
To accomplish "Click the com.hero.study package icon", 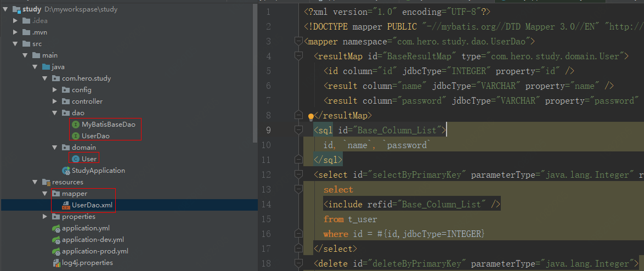I will tap(56, 78).
